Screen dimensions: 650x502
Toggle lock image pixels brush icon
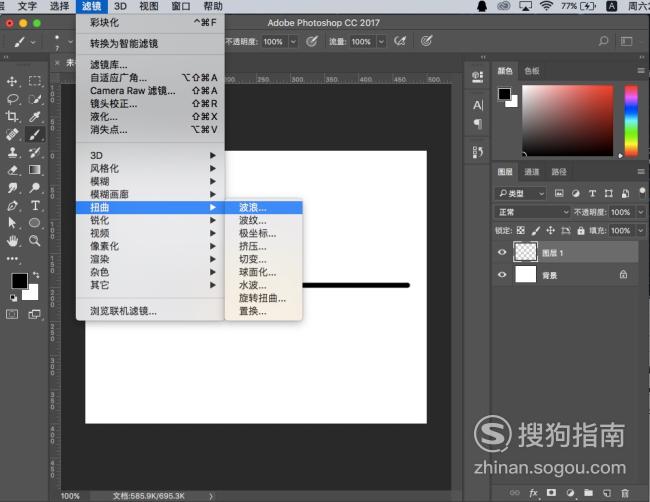536,230
